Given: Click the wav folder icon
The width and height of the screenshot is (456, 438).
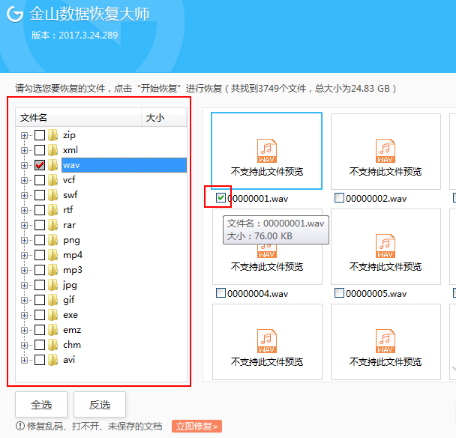Looking at the screenshot, I should pyautogui.click(x=53, y=165).
